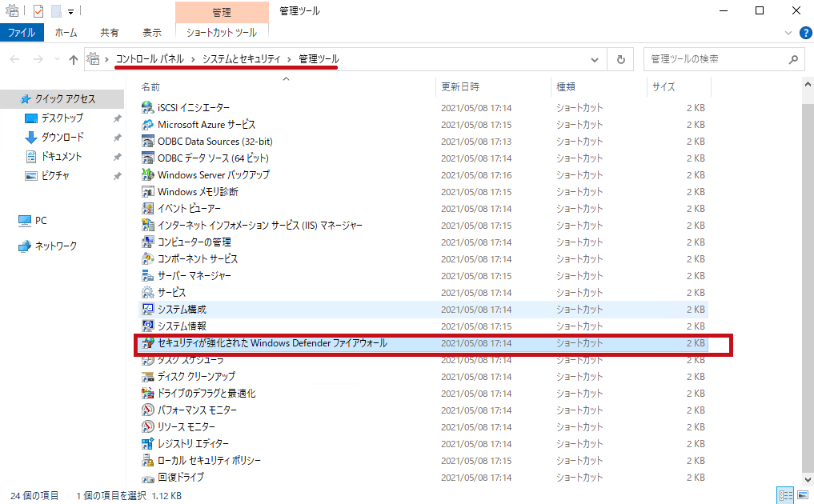The height and width of the screenshot is (504, 814).
Task: Open the ショートカット ツール tab
Action: [x=222, y=33]
